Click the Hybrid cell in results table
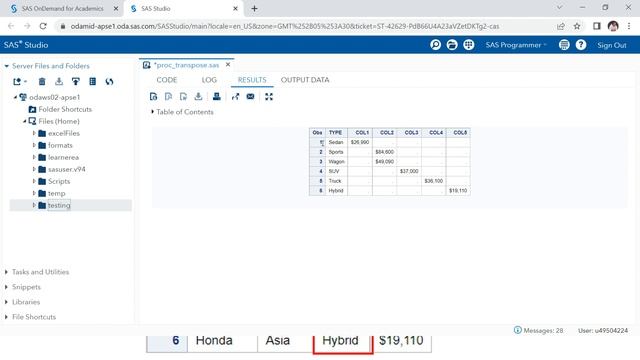The height and width of the screenshot is (360, 640). [x=336, y=191]
